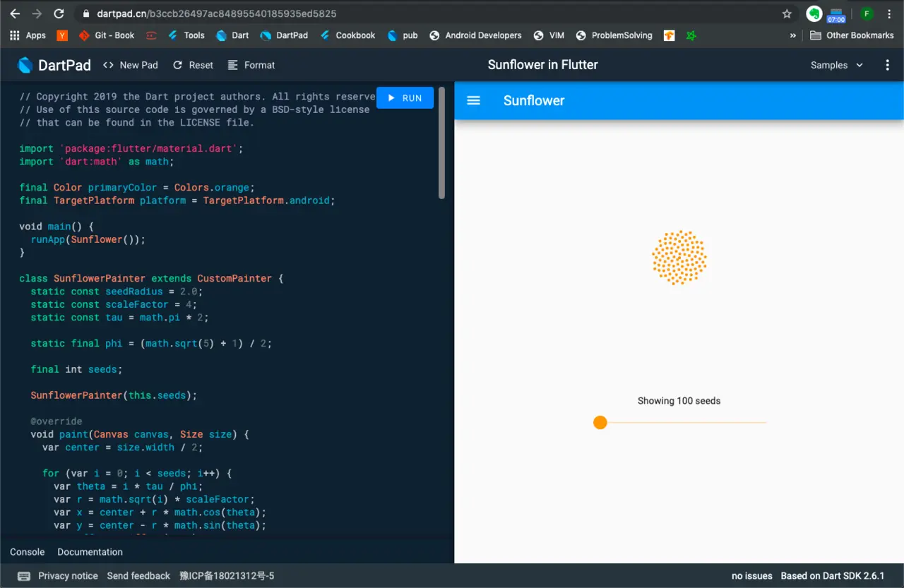Reload the page with the refresh icon
This screenshot has height=588, width=904.
[x=59, y=13]
